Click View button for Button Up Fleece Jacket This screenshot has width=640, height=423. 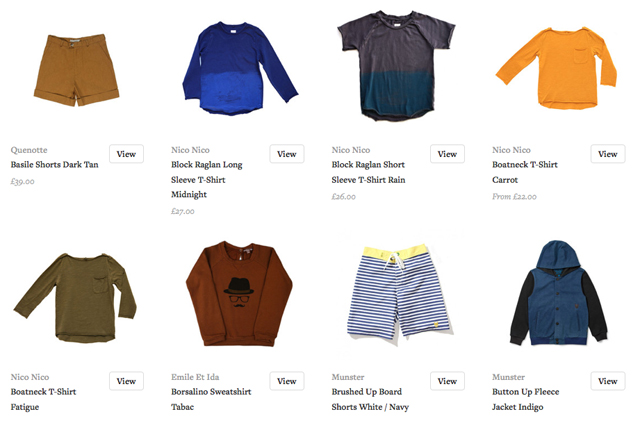point(608,381)
